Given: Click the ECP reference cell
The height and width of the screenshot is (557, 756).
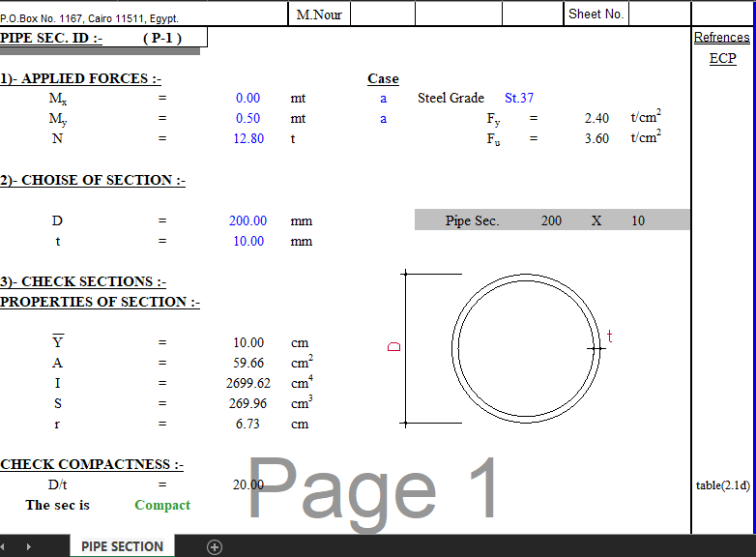Looking at the screenshot, I should pos(723,58).
